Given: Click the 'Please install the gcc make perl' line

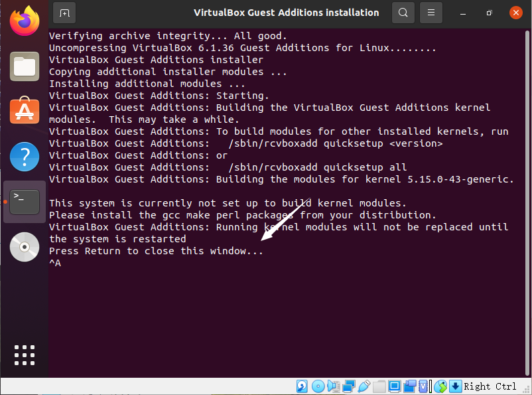Looking at the screenshot, I should coord(243,215).
